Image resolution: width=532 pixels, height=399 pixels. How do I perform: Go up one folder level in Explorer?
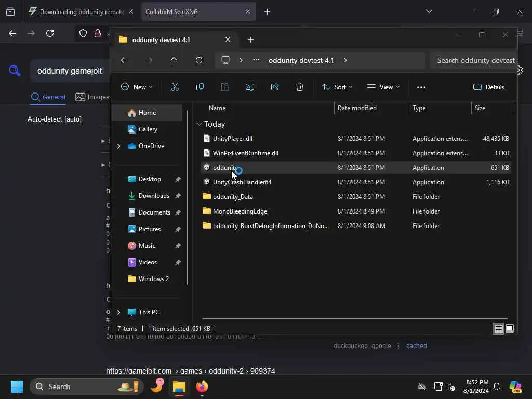click(174, 60)
